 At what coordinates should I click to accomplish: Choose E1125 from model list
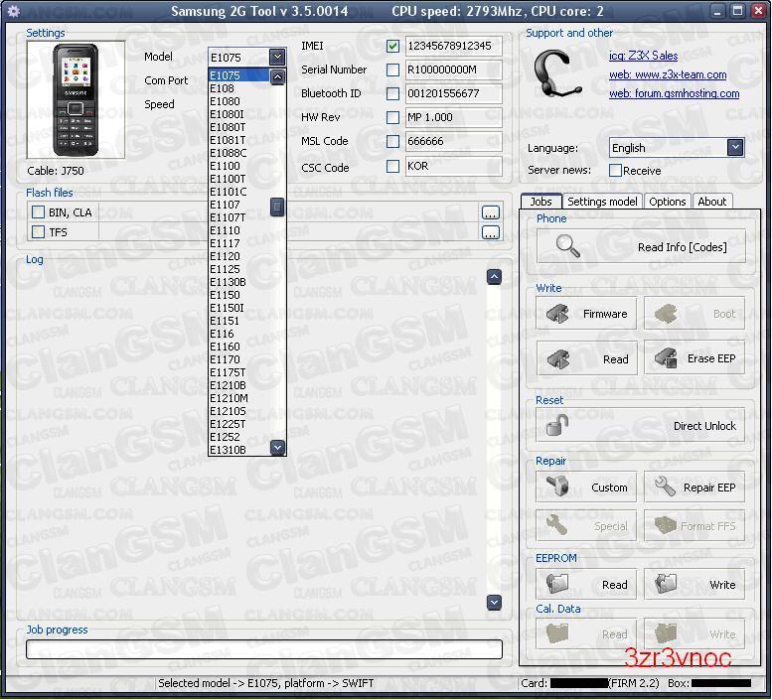238,269
